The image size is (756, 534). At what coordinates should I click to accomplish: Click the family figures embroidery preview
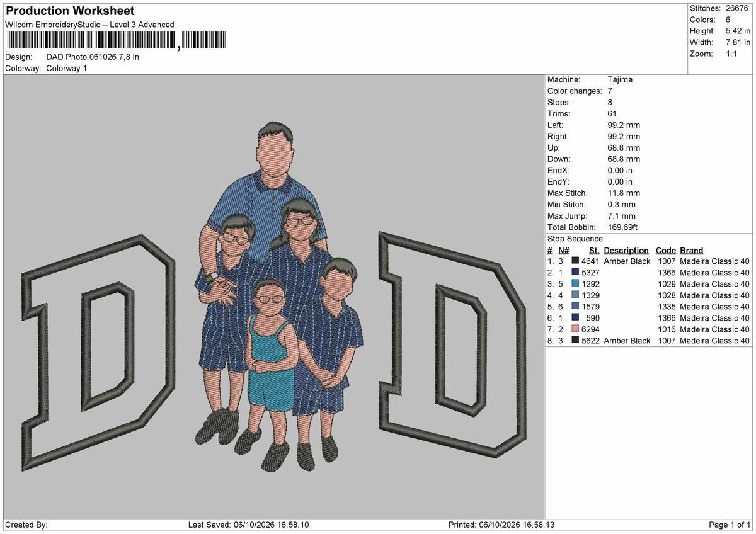click(279, 296)
